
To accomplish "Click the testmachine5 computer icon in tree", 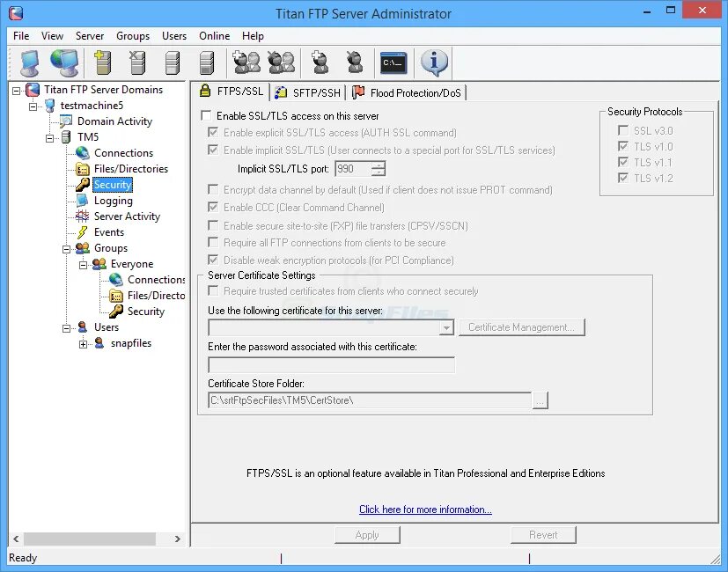I will tap(49, 106).
